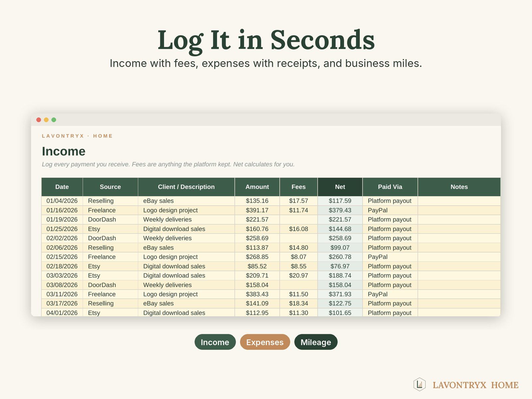Image resolution: width=532 pixels, height=399 pixels.
Task: Click fees cell $14.80
Action: pos(299,247)
